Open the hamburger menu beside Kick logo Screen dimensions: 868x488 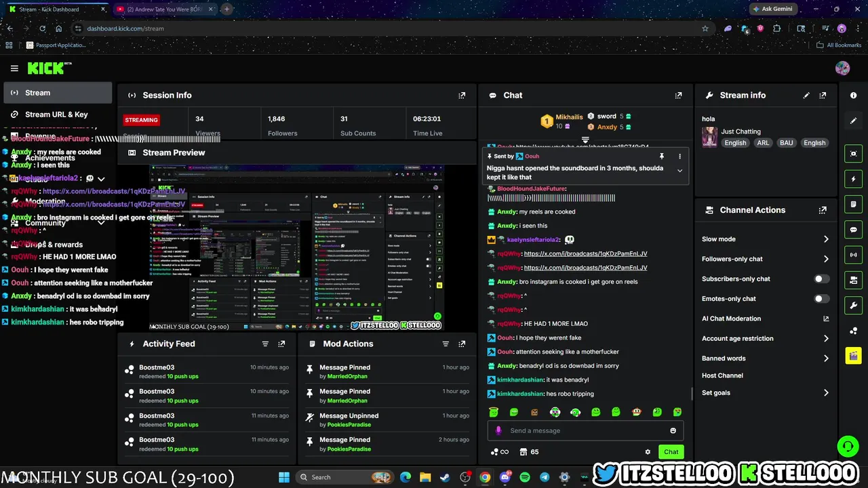click(x=14, y=68)
